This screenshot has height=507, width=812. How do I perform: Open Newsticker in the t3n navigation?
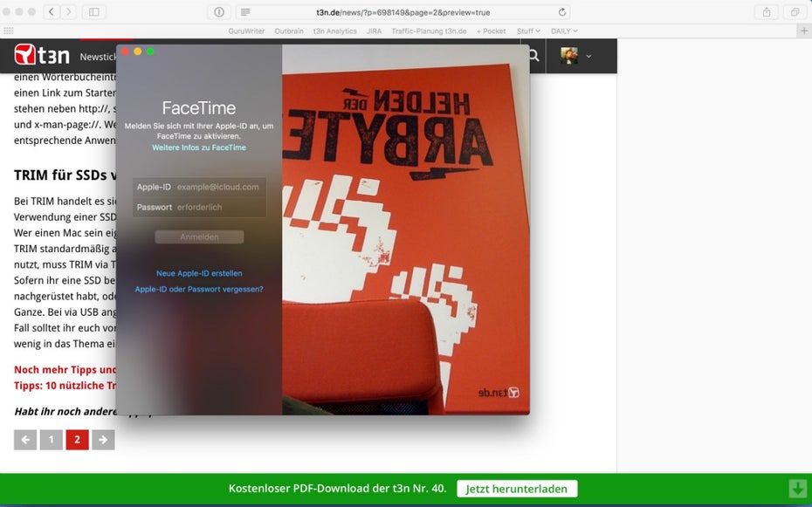(x=98, y=57)
